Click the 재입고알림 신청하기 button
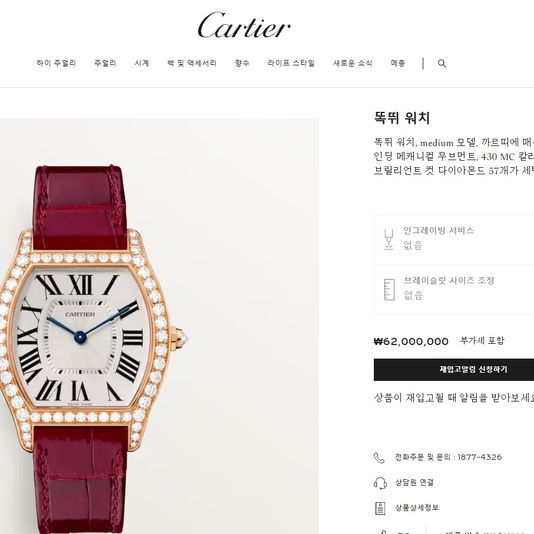Screen dimensions: 534x534 click(454, 370)
